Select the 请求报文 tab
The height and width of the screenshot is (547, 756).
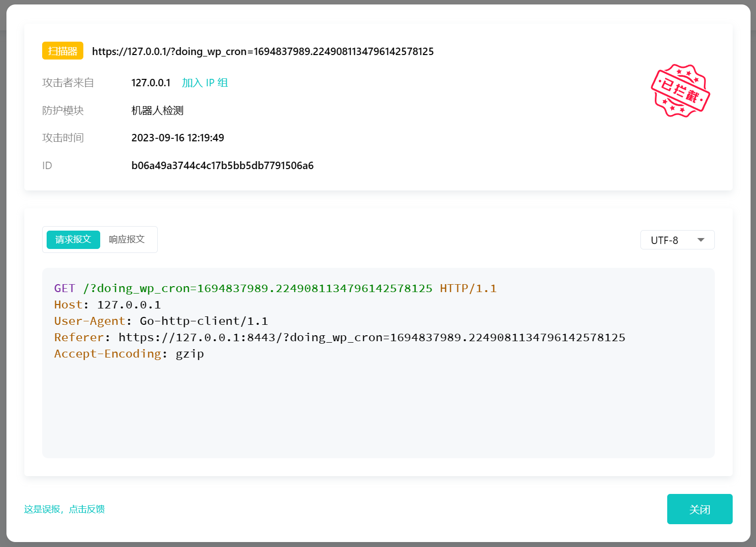[x=72, y=239]
